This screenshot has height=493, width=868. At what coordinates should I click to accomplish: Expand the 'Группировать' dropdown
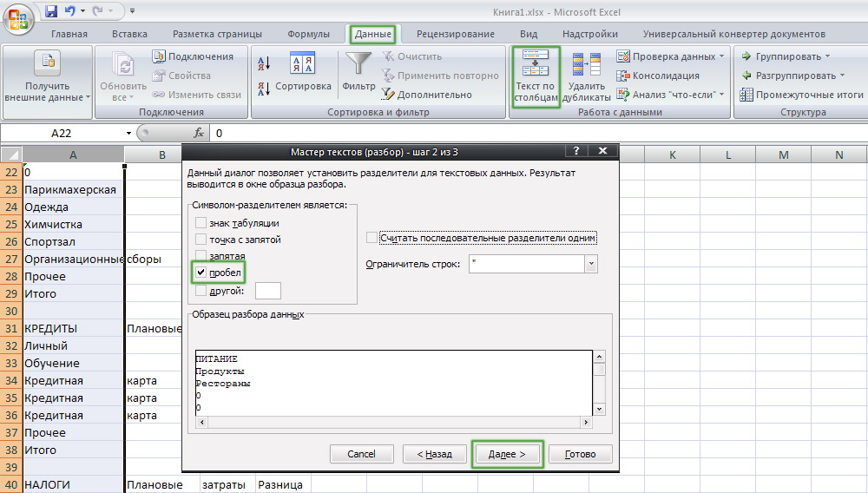828,57
